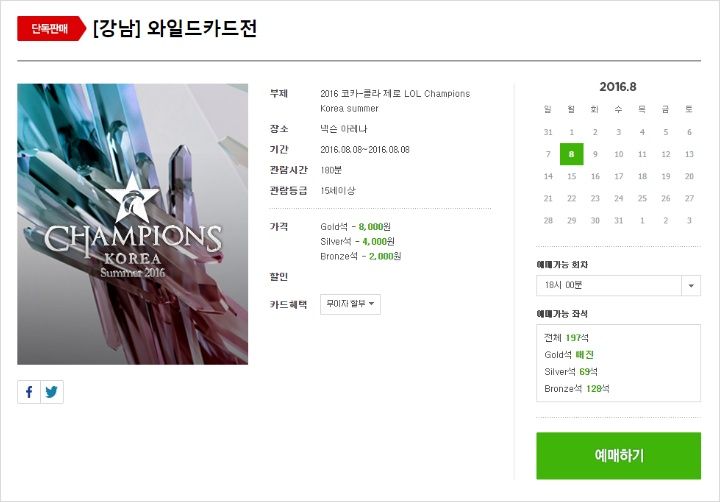This screenshot has height=502, width=720.
Task: Select date 15 on the calendar
Action: pos(572,176)
